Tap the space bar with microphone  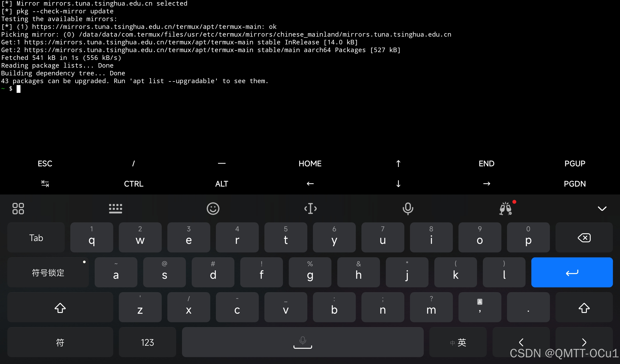[303, 342]
